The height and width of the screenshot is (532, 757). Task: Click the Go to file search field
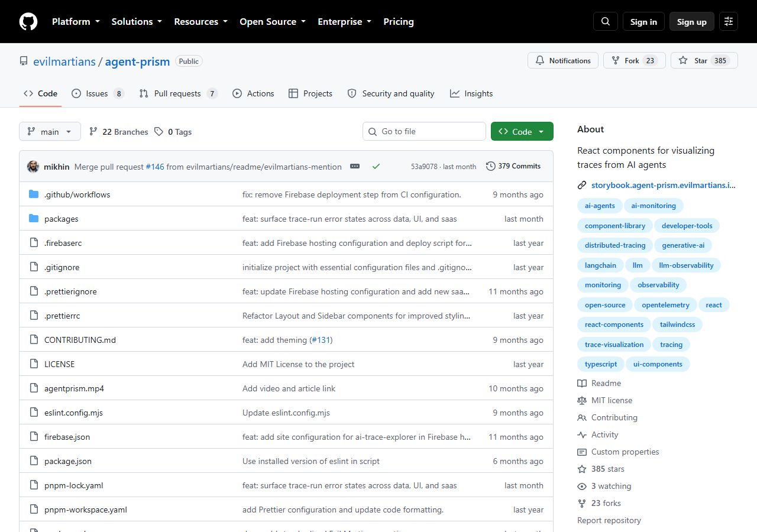[x=424, y=131]
